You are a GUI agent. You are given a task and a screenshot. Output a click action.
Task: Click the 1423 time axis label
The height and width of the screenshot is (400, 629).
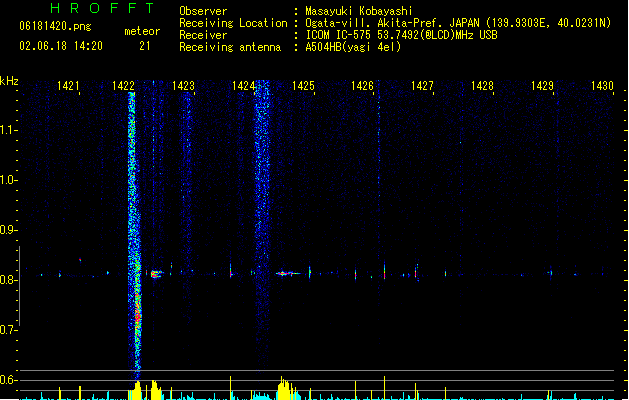(183, 86)
